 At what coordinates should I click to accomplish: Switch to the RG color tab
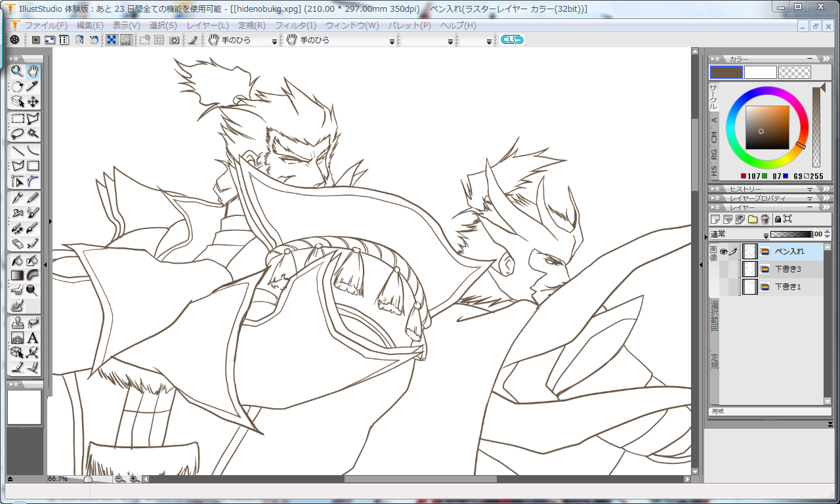pos(714,154)
